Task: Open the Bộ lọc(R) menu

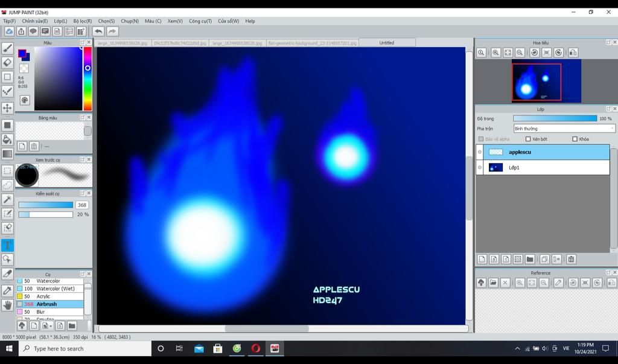Action: point(82,21)
